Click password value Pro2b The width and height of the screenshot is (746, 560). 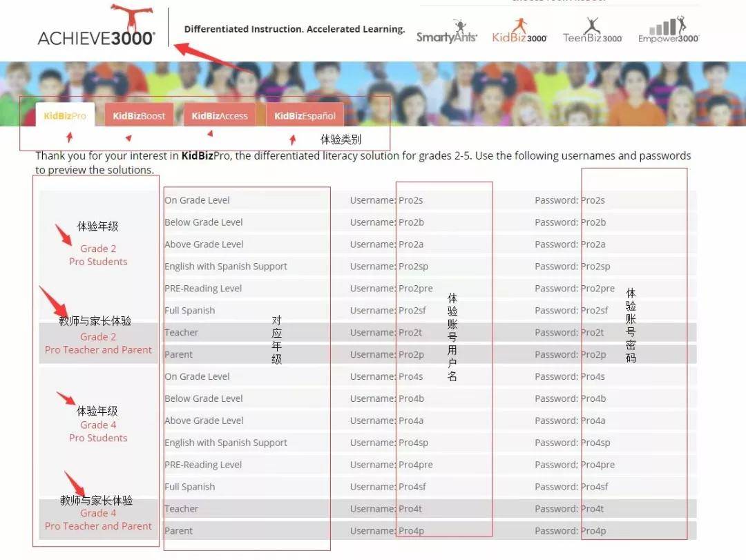click(593, 222)
